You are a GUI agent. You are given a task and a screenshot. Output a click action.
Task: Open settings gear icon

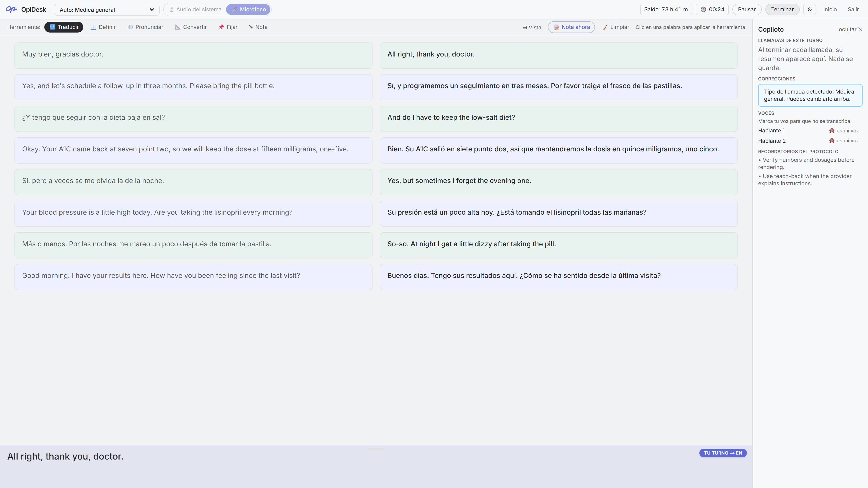[x=810, y=9]
